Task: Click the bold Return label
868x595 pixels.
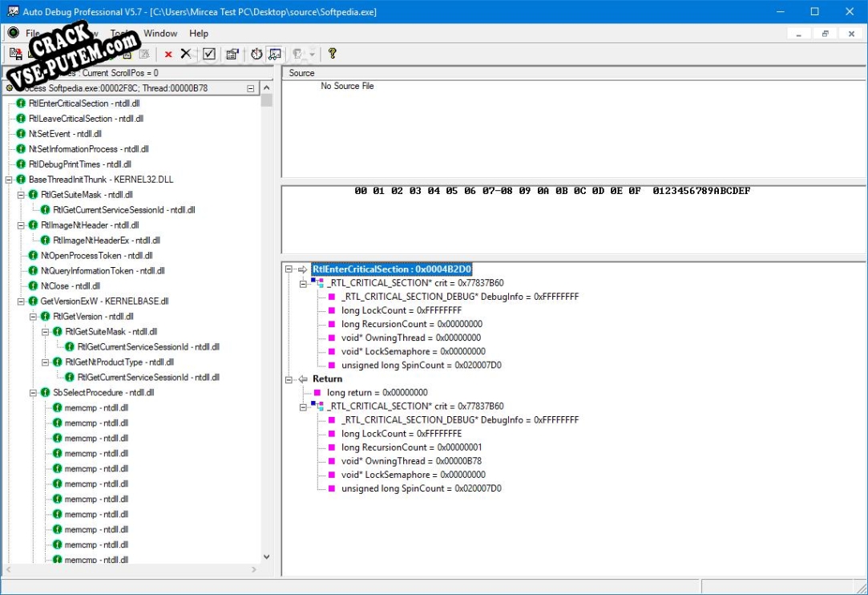Action: [x=327, y=379]
